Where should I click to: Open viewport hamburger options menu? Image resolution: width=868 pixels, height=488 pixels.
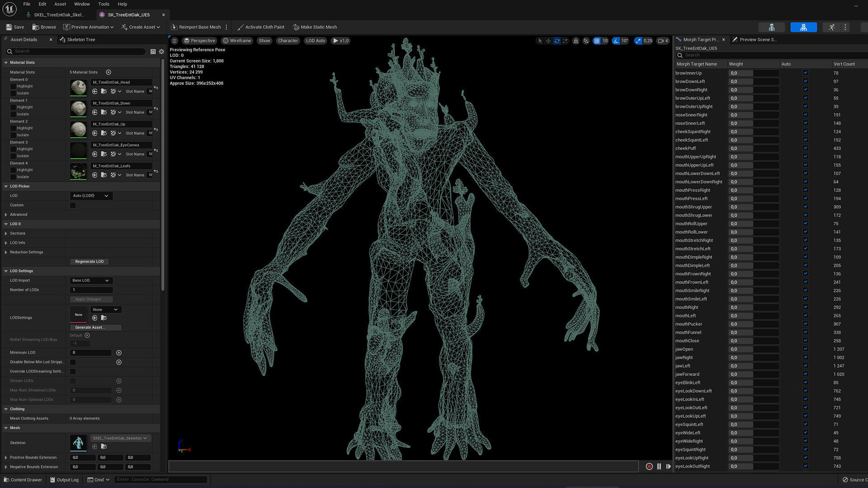pos(175,41)
